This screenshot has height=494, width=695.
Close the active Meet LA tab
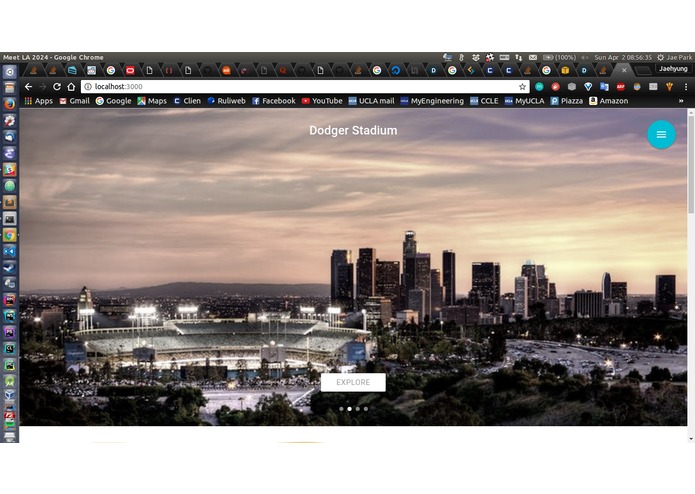(624, 70)
